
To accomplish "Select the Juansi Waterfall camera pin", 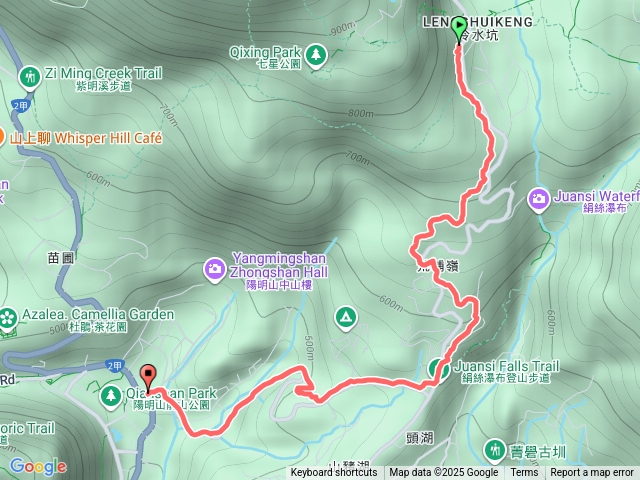I will pyautogui.click(x=539, y=199).
